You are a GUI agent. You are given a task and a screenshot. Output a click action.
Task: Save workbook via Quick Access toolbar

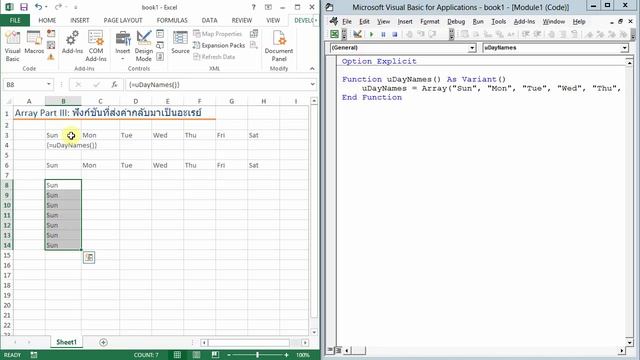click(24, 7)
